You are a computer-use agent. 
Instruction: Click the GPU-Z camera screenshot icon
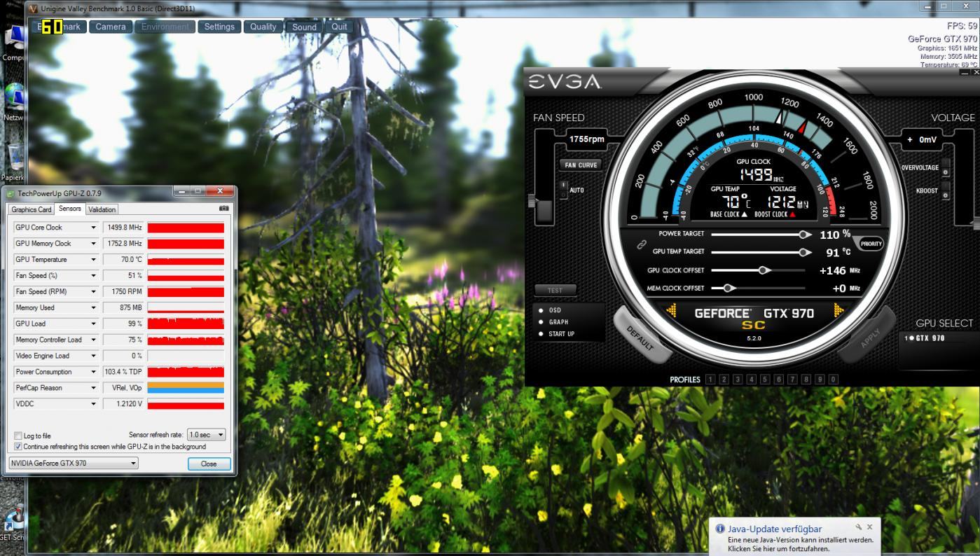(224, 209)
